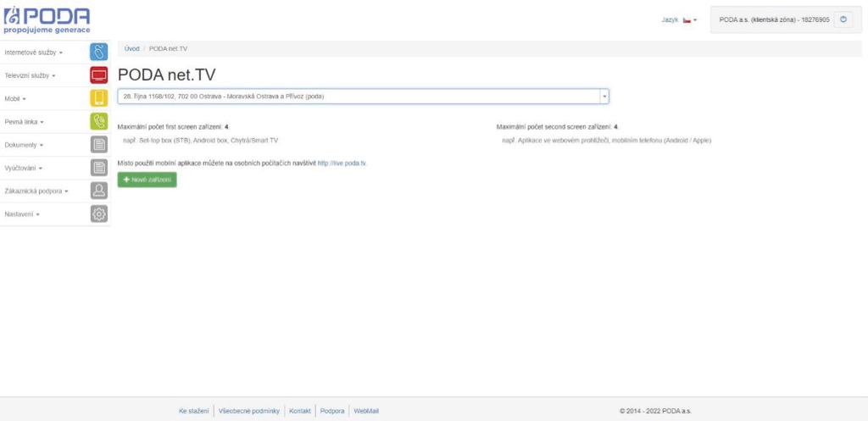868x421 pixels.
Task: Click the green Pevná linka handset icon
Action: coord(98,121)
